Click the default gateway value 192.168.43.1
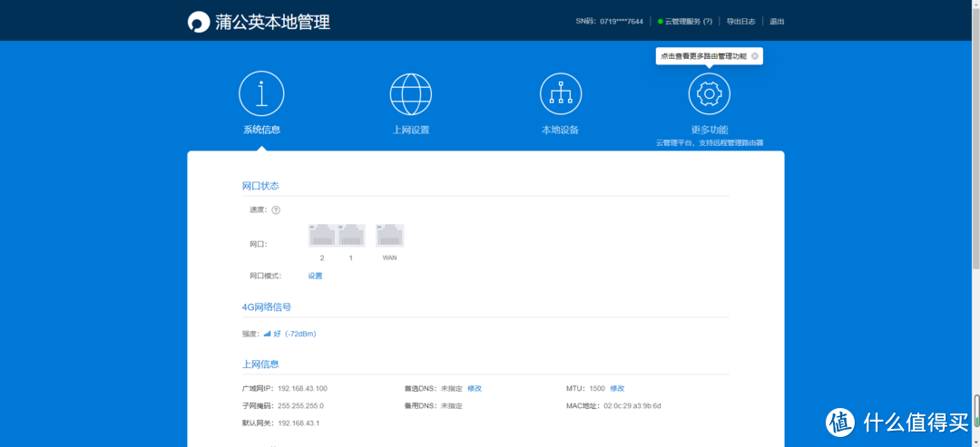This screenshot has height=447, width=980. click(299, 423)
